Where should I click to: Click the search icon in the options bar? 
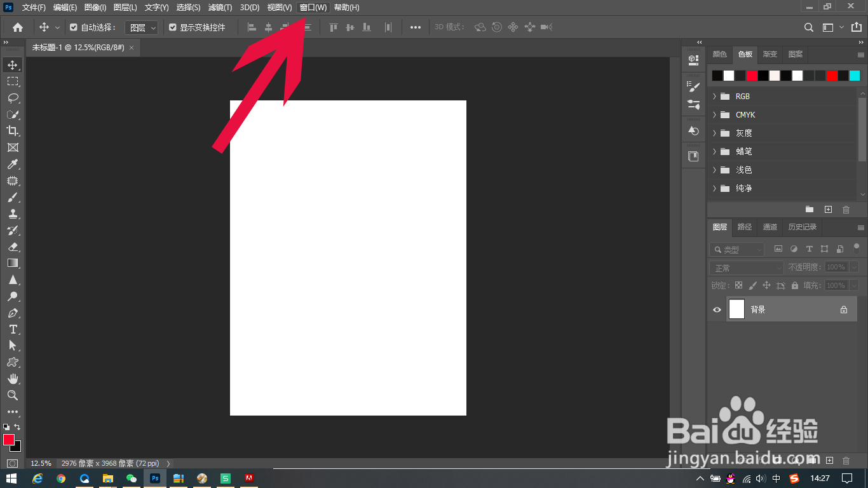pos(808,27)
